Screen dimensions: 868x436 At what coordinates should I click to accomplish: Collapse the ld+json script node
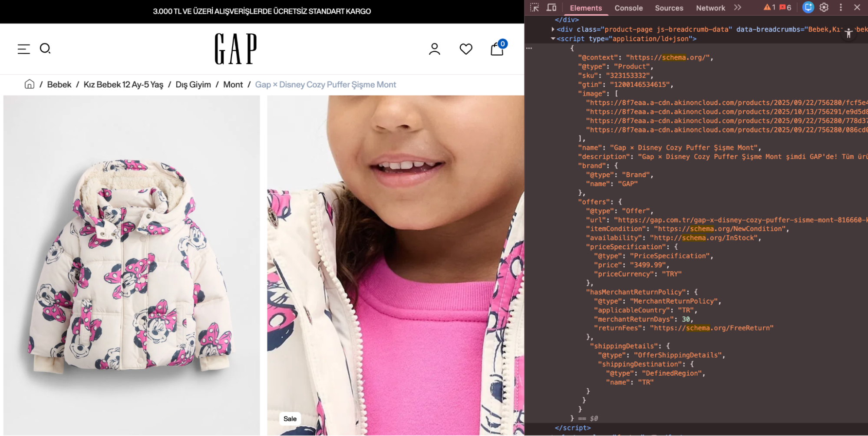click(553, 39)
